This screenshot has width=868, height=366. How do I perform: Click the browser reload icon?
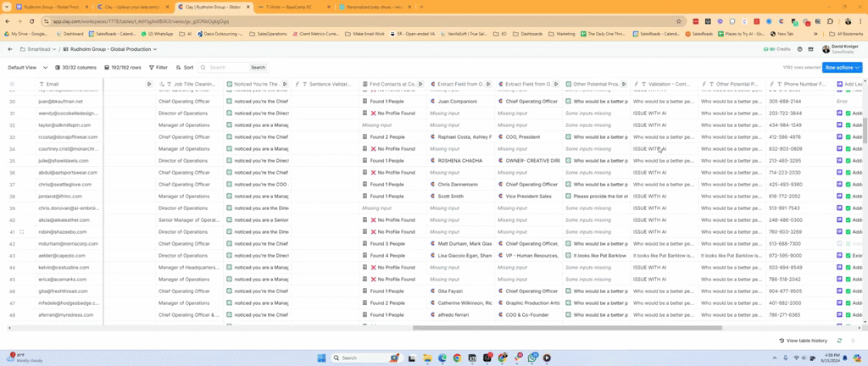tap(30, 21)
